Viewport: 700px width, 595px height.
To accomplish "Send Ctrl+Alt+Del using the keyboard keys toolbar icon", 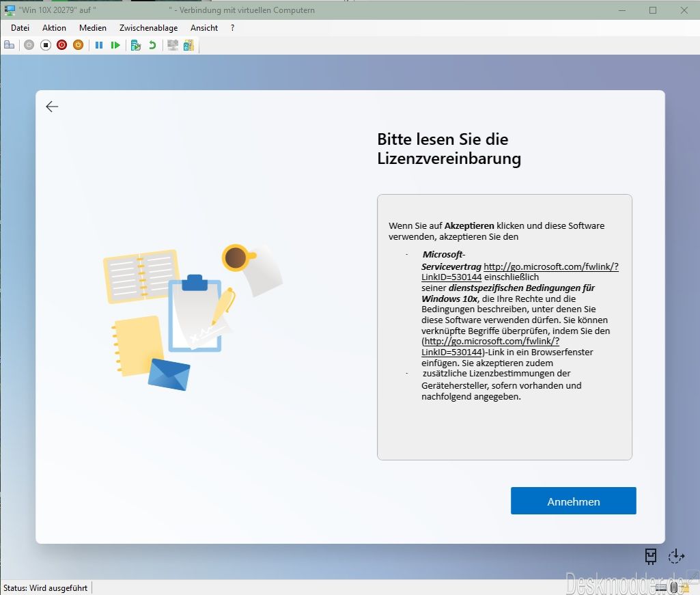I will pyautogui.click(x=10, y=45).
